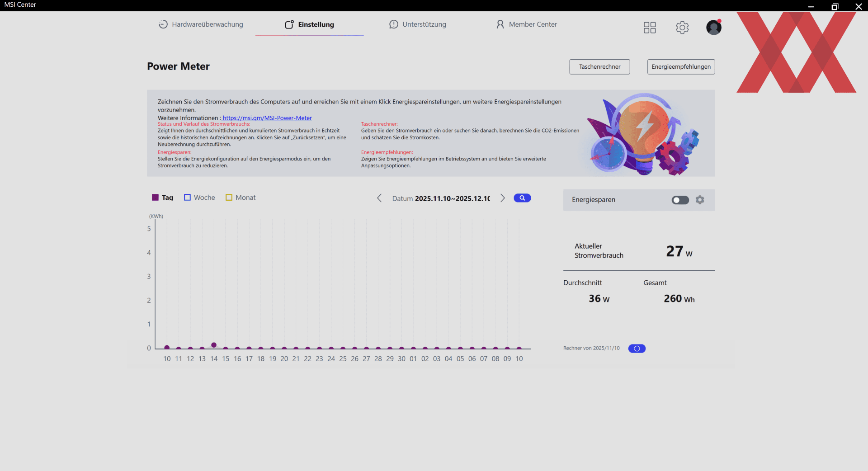Open Energiesparen gear settings
Screen dimensions: 868x471
[x=700, y=200]
